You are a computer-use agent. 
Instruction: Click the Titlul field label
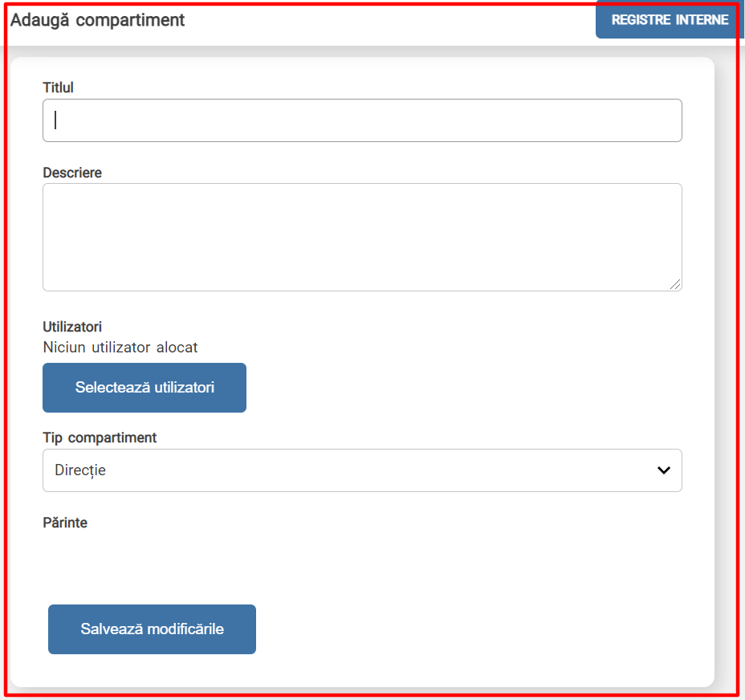tap(58, 87)
